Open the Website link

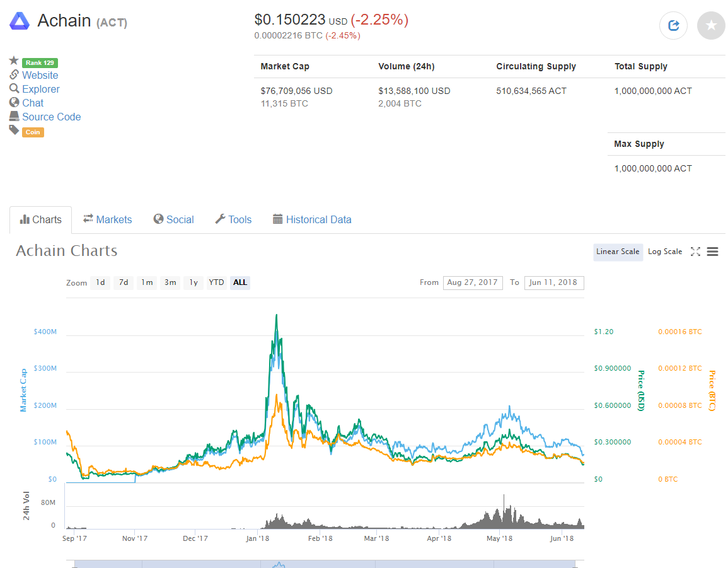tap(40, 75)
